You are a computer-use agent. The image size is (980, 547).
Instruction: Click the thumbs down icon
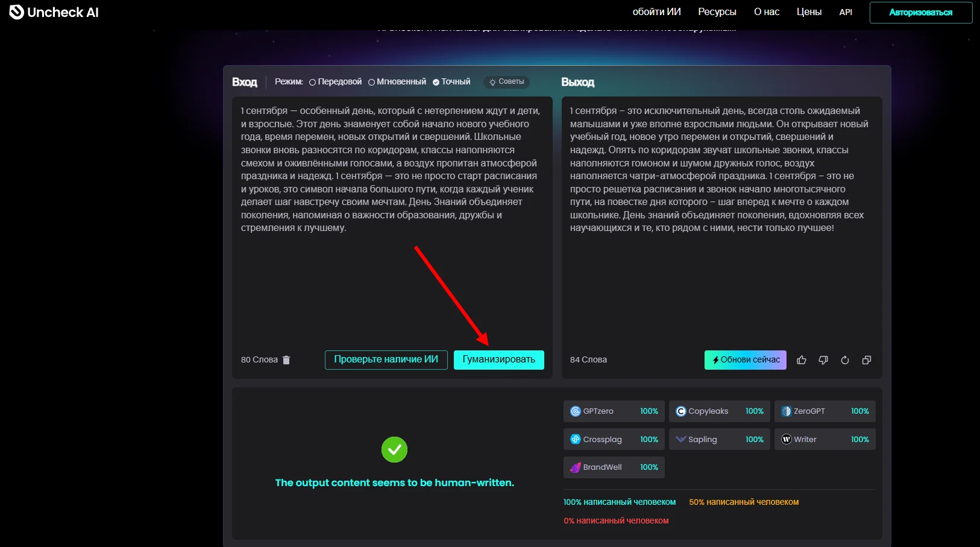coord(823,360)
